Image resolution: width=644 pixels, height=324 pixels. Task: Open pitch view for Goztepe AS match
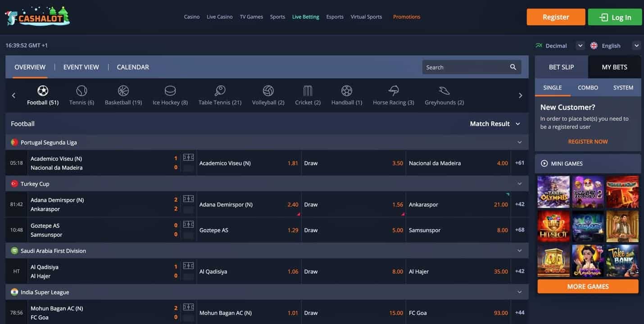(188, 225)
